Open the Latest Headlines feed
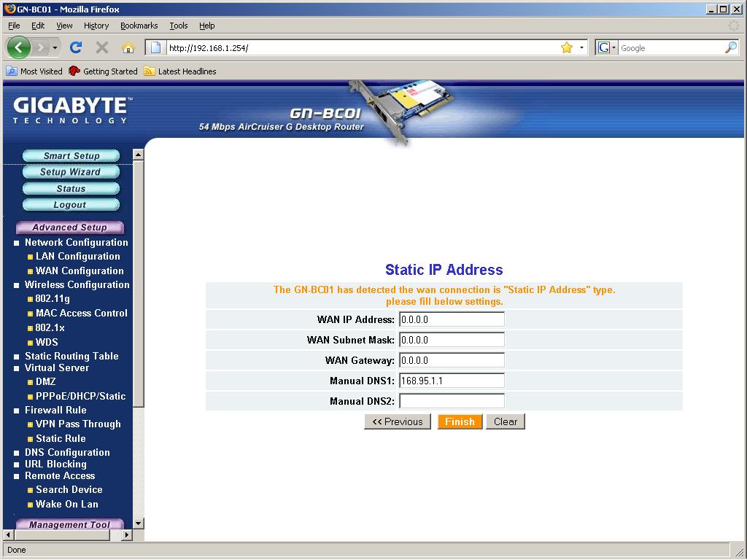Image resolution: width=747 pixels, height=560 pixels. tap(180, 71)
